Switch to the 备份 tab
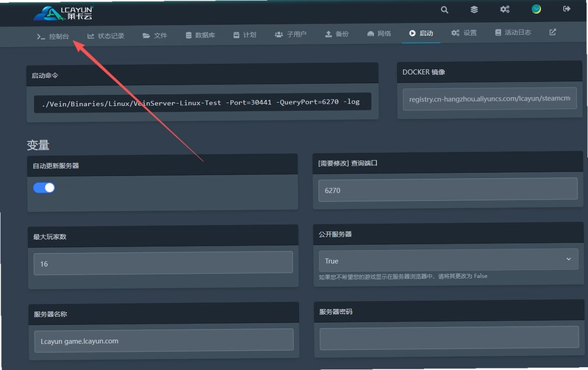This screenshot has height=370, width=588. point(337,34)
